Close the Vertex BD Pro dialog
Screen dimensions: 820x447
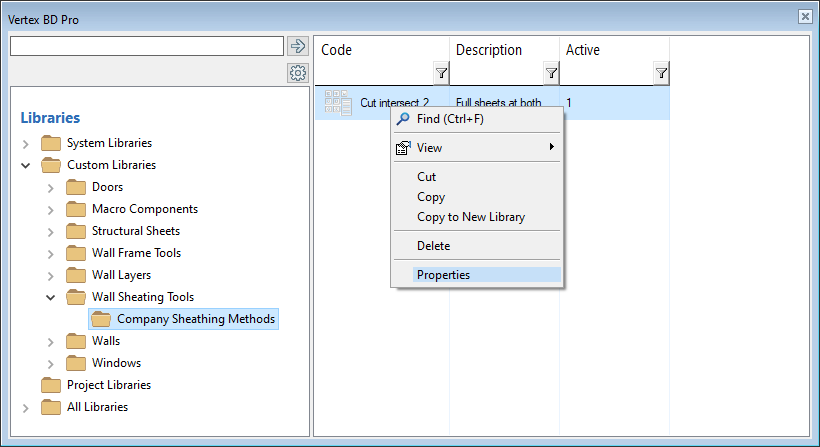[805, 17]
